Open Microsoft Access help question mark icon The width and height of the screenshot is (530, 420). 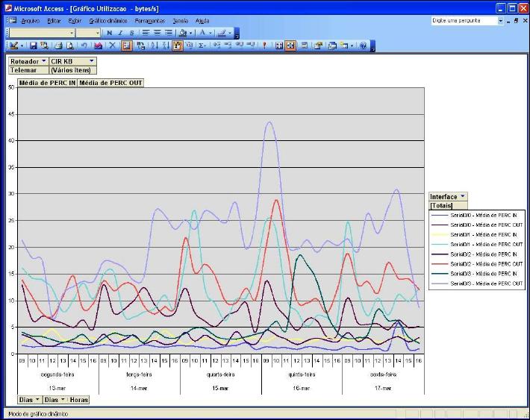(x=363, y=46)
